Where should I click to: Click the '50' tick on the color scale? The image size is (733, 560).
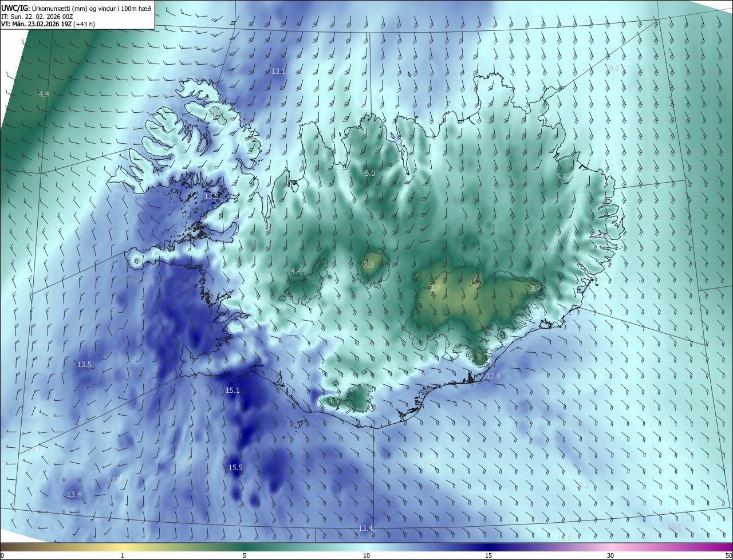coord(728,555)
